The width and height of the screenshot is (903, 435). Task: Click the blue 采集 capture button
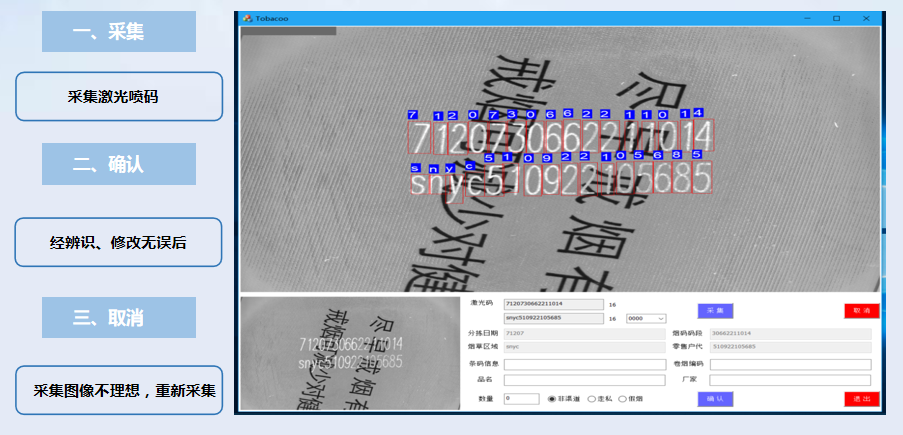point(715,311)
